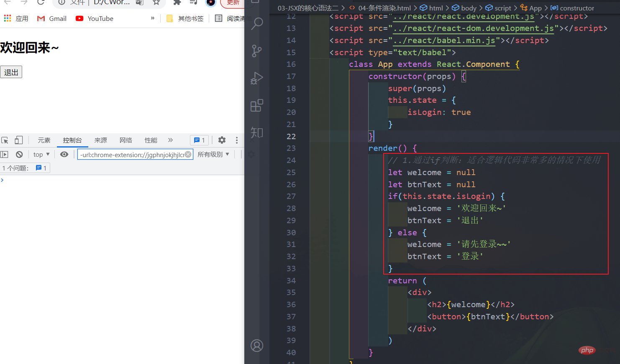Switch to the 元素 DevTools tab
620x364 pixels.
44,140
